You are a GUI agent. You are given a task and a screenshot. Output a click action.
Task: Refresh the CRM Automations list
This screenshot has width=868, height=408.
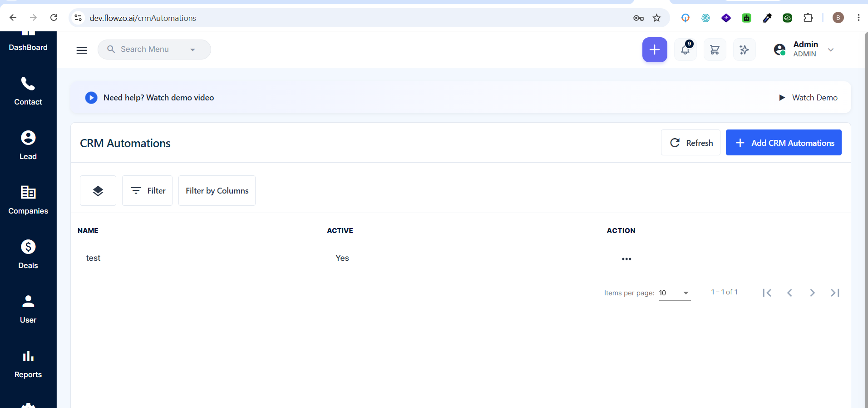(690, 143)
